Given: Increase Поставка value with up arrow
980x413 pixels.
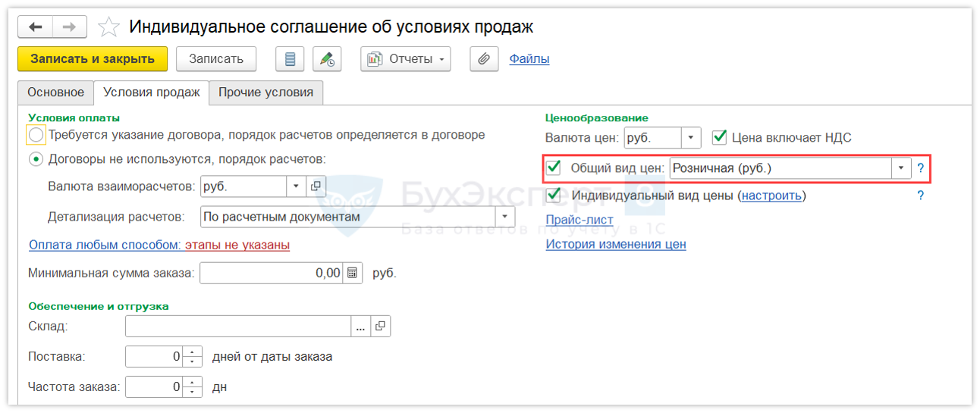Looking at the screenshot, I should (193, 352).
